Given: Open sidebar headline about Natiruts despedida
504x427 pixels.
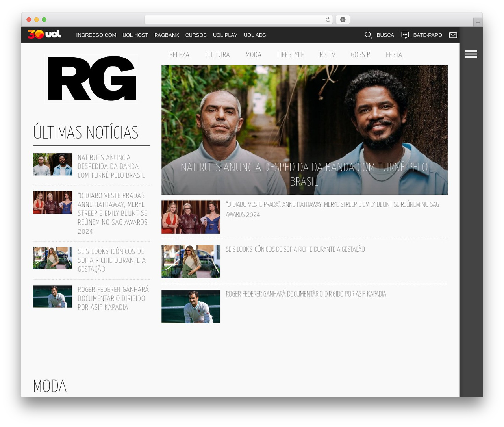Looking at the screenshot, I should coord(111,166).
